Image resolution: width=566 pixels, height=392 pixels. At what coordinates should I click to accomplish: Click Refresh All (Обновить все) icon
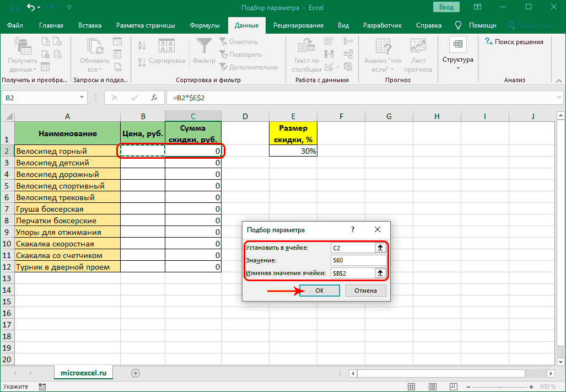click(95, 46)
